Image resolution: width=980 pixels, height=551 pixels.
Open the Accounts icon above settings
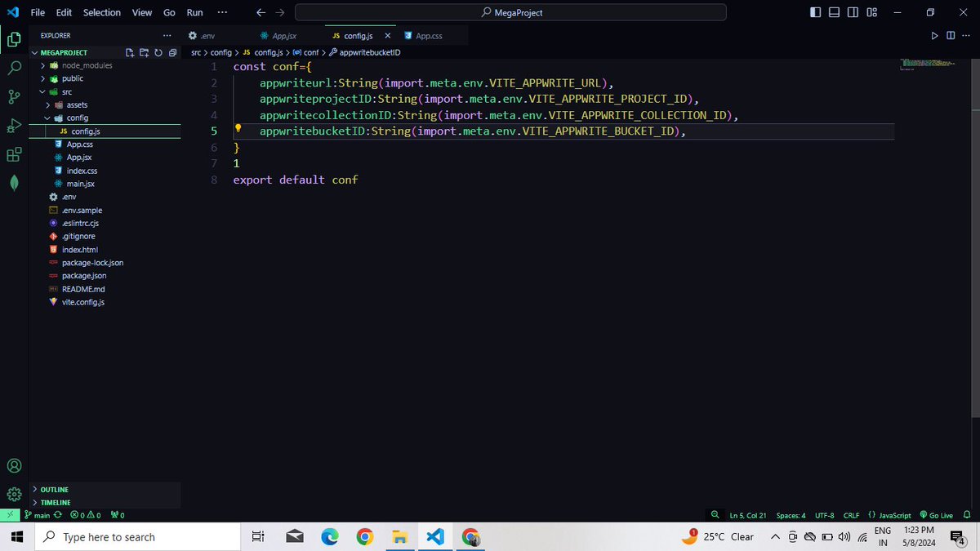point(14,465)
